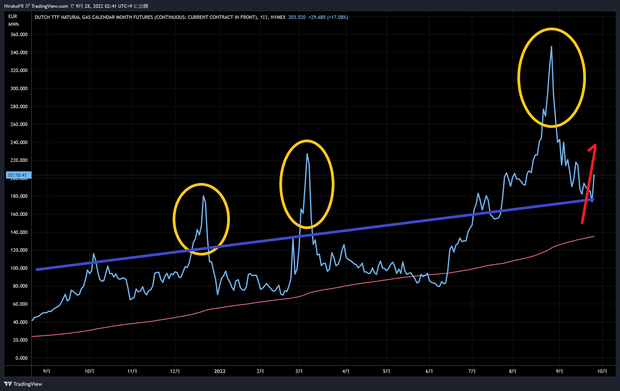This screenshot has width=620, height=391.
Task: Click the 220.000 price axis label
Action: click(x=19, y=160)
